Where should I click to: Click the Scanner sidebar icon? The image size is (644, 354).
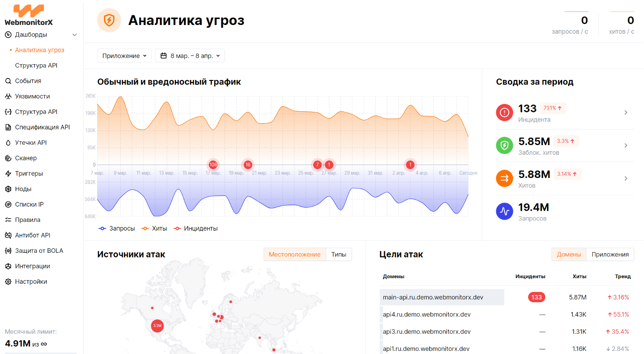[x=8, y=158]
